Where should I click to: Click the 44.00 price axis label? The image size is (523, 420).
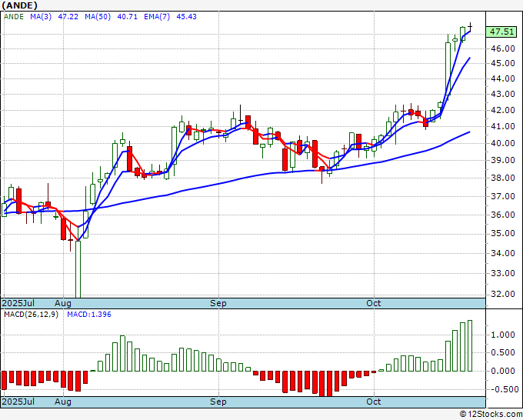(503, 78)
